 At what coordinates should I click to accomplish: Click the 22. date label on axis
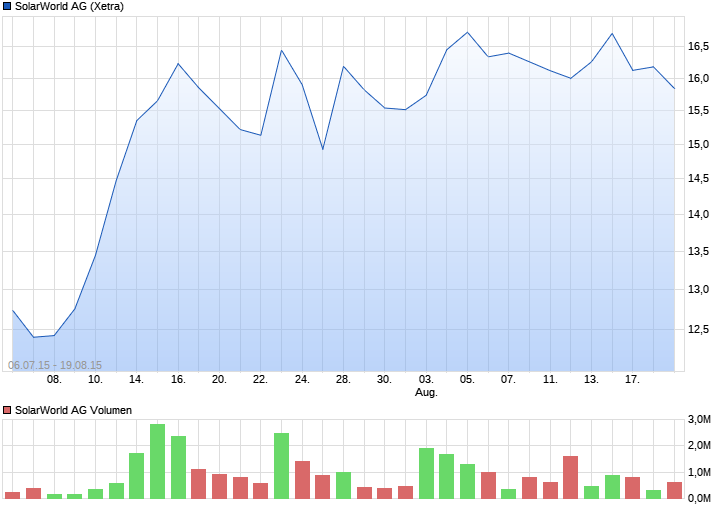260,380
